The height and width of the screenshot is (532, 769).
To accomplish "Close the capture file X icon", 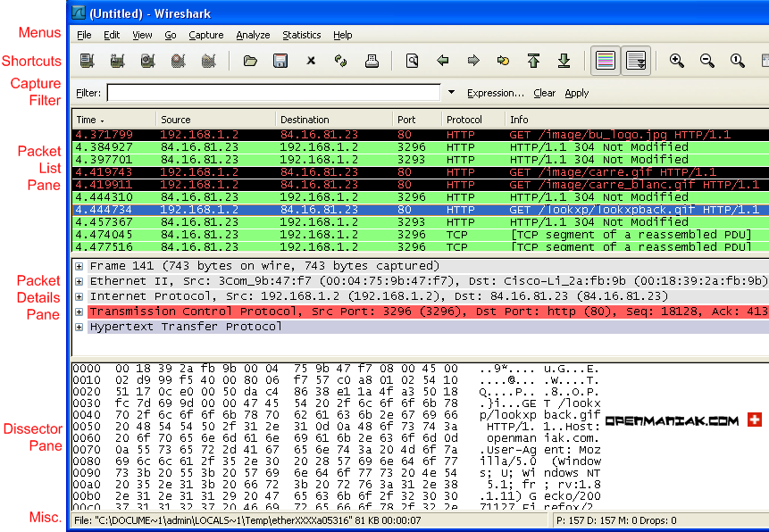I will pos(311,61).
